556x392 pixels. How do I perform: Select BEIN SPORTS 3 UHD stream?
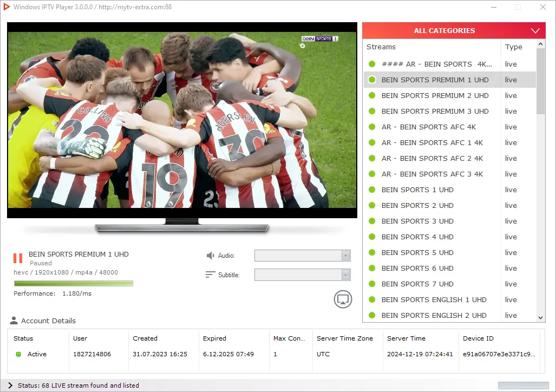click(450, 221)
